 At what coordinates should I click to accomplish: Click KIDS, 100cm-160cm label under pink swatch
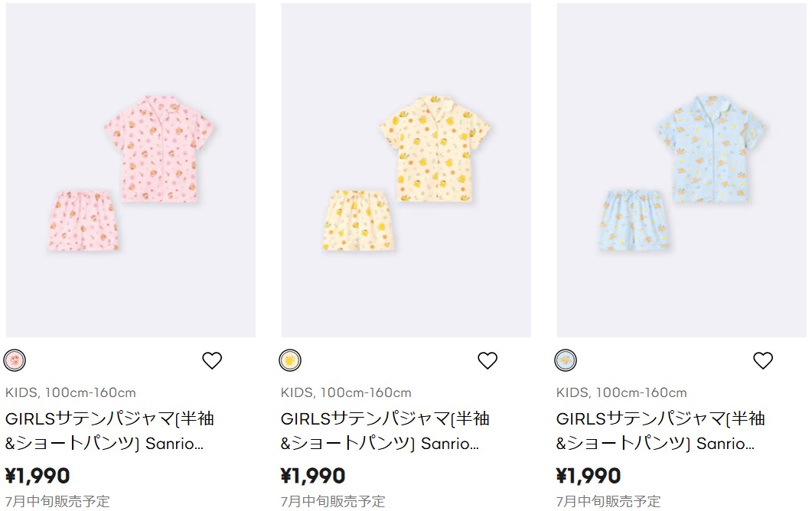click(70, 392)
